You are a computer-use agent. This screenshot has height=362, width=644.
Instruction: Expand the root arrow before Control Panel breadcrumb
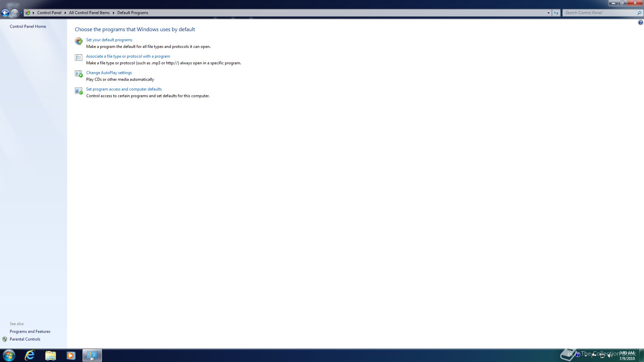(34, 13)
